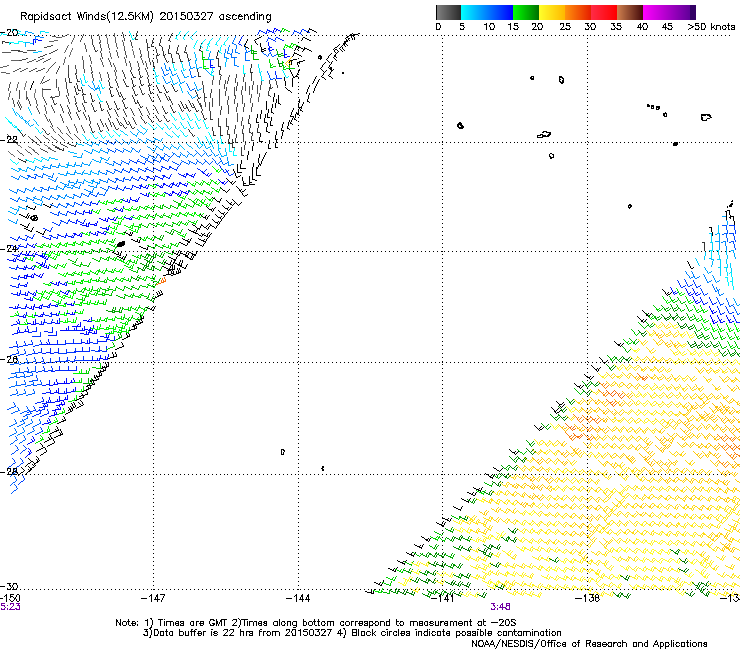Click the '-28' latitude label

tap(9, 472)
